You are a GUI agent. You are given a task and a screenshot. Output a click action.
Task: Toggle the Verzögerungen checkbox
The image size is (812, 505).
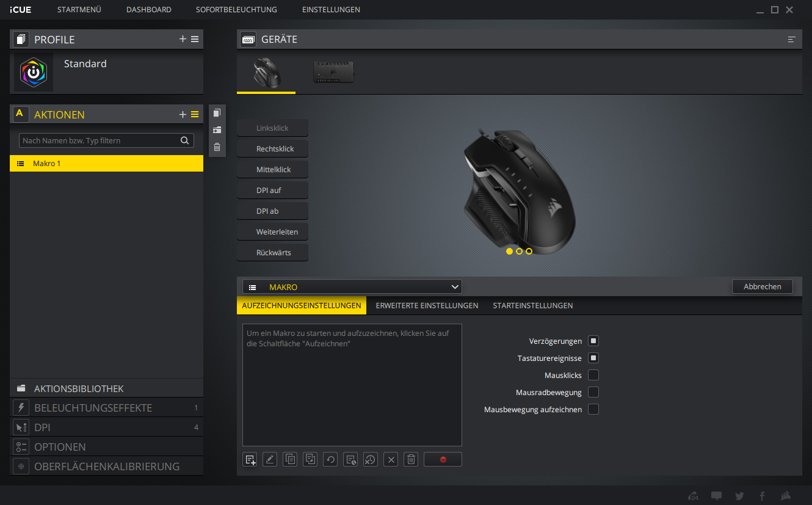coord(593,341)
